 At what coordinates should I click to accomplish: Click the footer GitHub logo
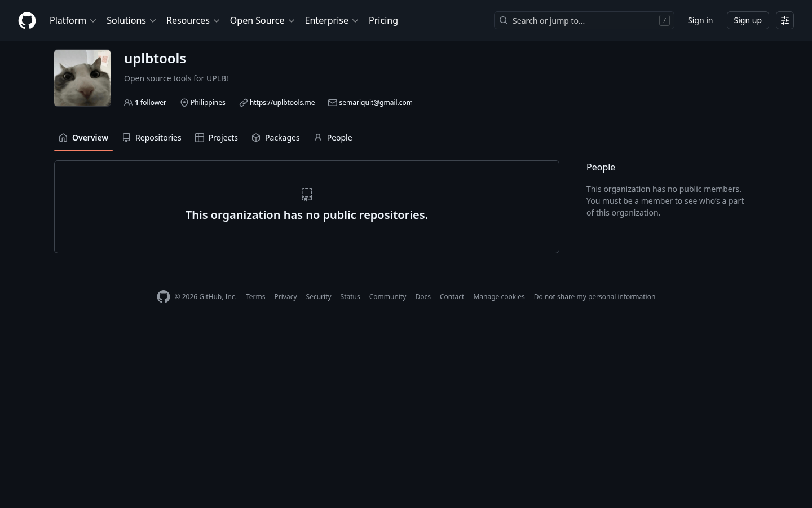click(164, 297)
